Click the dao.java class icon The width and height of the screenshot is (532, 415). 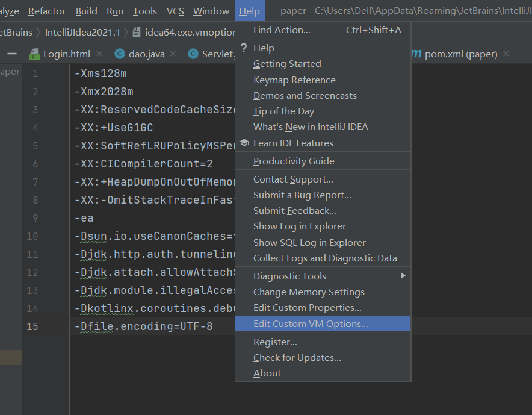[120, 54]
